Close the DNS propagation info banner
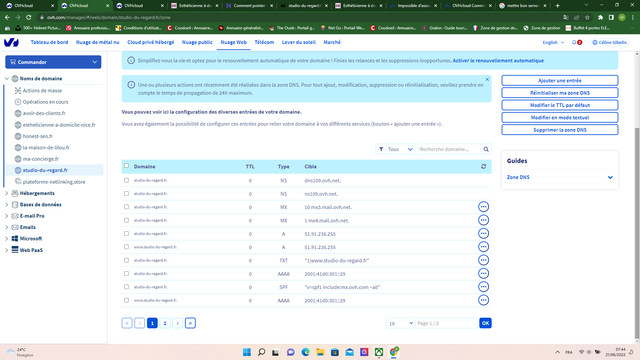Screen dimensions: 640x360 pos(487,80)
